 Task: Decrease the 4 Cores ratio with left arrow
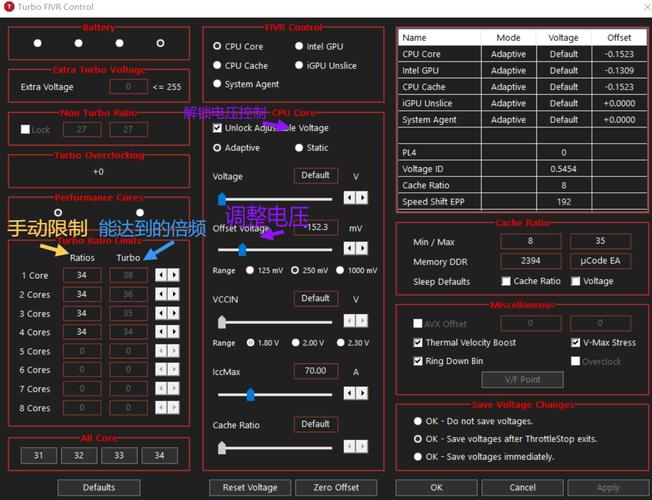(x=161, y=332)
